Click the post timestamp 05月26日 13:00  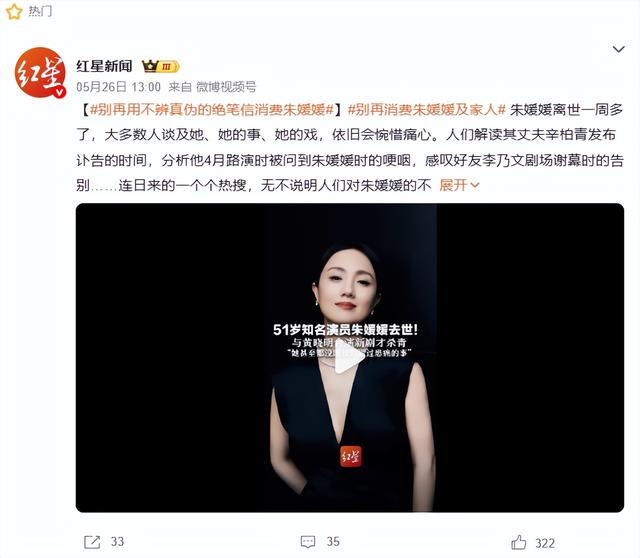click(x=118, y=87)
